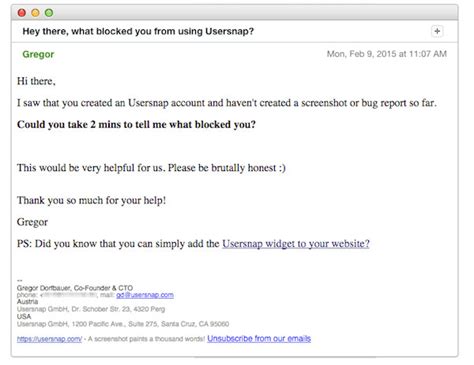Click the greeting text Hi there,

click(x=36, y=81)
